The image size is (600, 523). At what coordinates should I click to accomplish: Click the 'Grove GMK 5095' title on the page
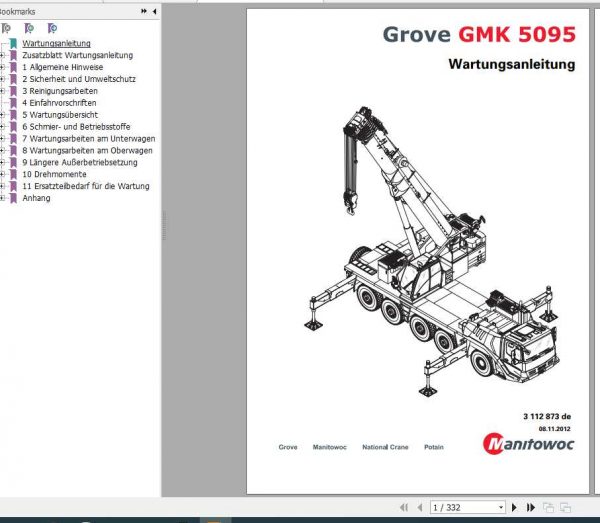[479, 34]
